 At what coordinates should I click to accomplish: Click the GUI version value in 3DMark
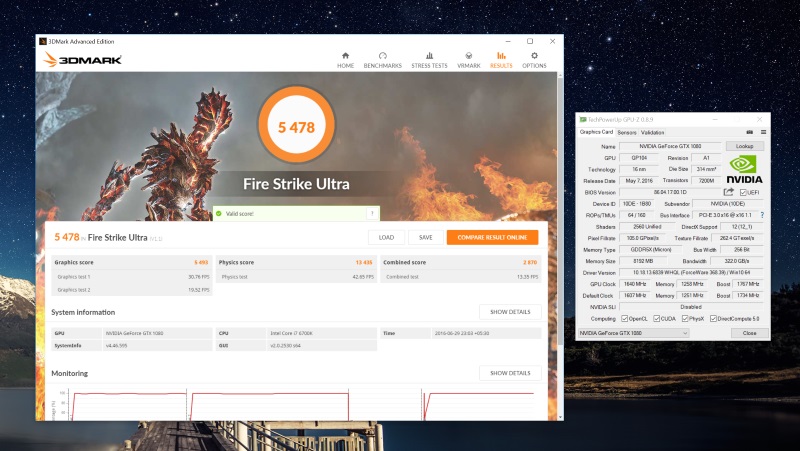click(285, 345)
